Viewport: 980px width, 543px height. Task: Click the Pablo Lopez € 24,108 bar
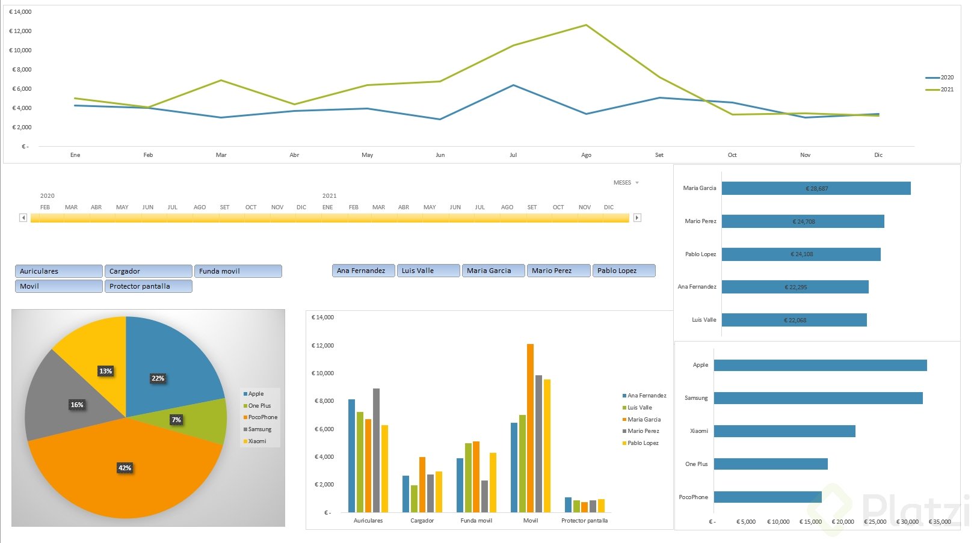click(x=801, y=254)
